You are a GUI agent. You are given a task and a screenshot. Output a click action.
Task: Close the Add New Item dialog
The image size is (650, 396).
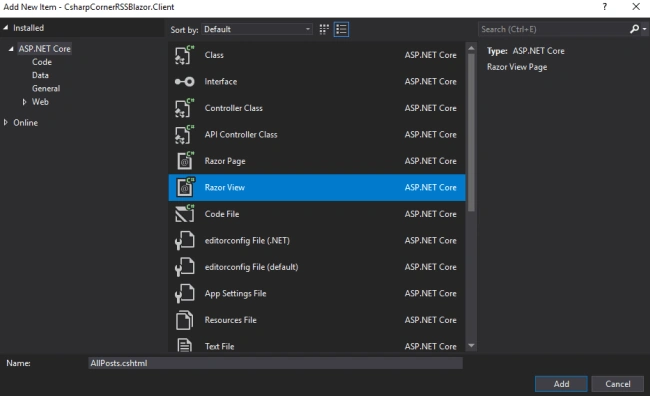(636, 7)
